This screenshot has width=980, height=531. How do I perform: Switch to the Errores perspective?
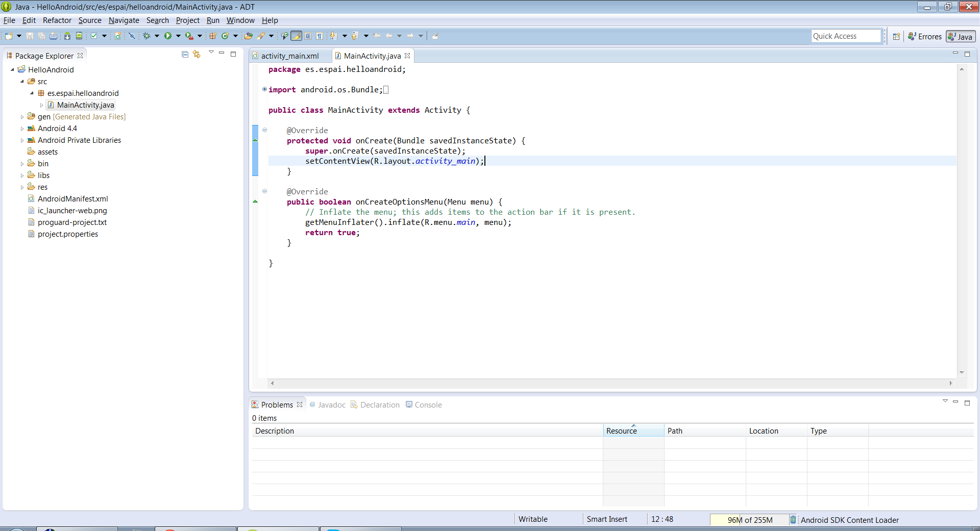(x=924, y=37)
